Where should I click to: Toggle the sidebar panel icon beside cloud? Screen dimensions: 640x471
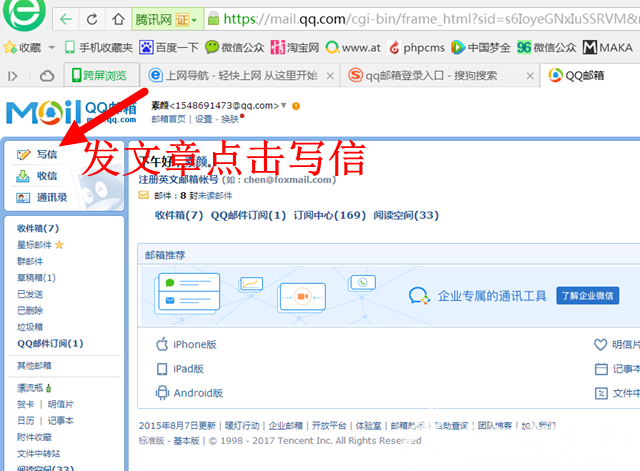13,76
